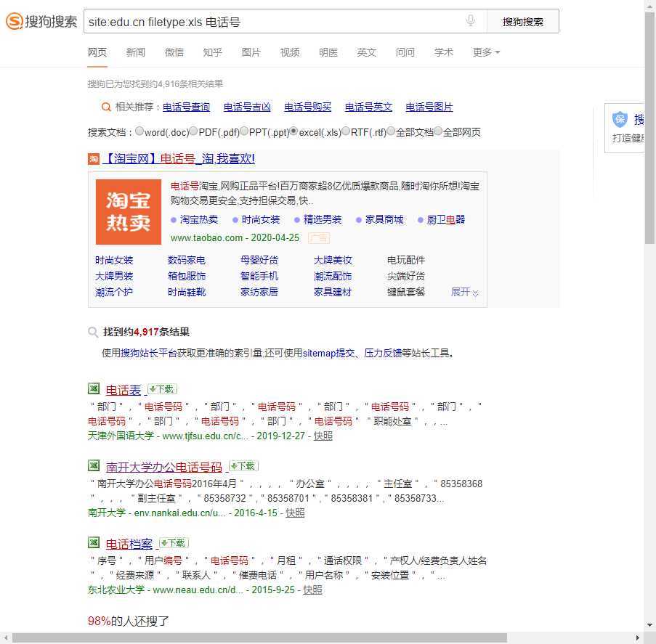Screen dimensions: 656x644
Task: Switch to the 新闻 tab
Action: (136, 52)
